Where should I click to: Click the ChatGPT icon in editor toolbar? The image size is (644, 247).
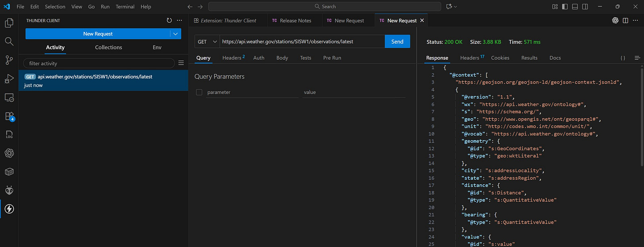[x=615, y=20]
